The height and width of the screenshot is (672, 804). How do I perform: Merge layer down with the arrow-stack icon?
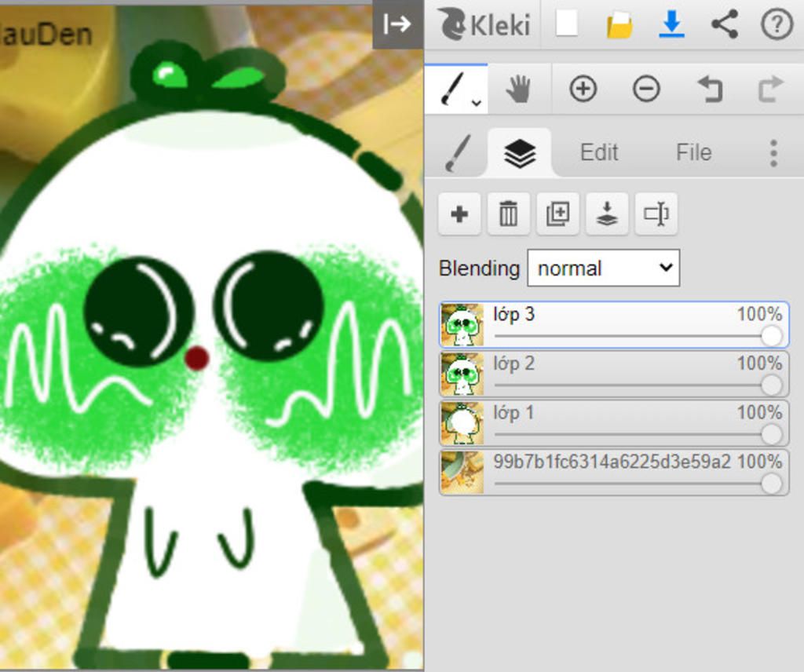tap(607, 214)
